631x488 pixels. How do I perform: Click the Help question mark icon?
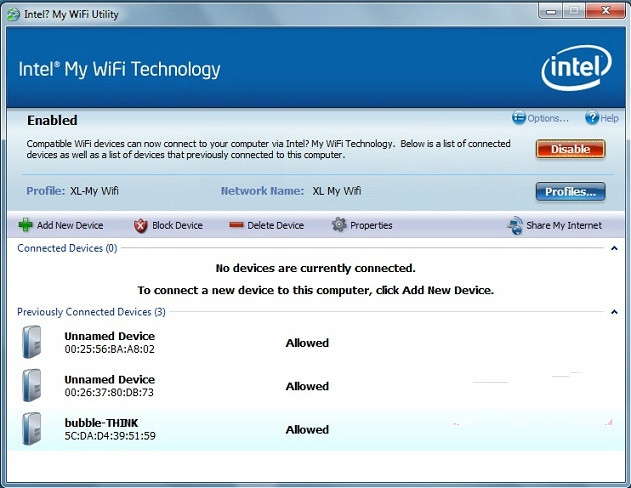(592, 118)
